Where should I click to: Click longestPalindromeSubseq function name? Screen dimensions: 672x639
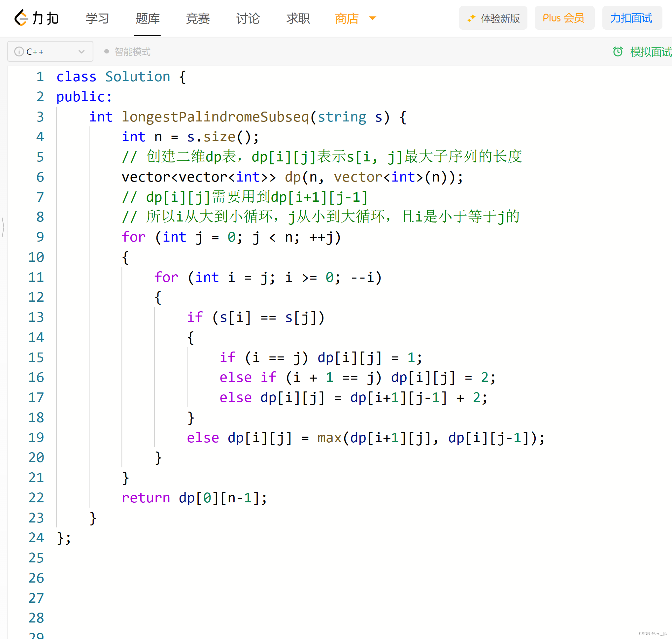coord(215,117)
